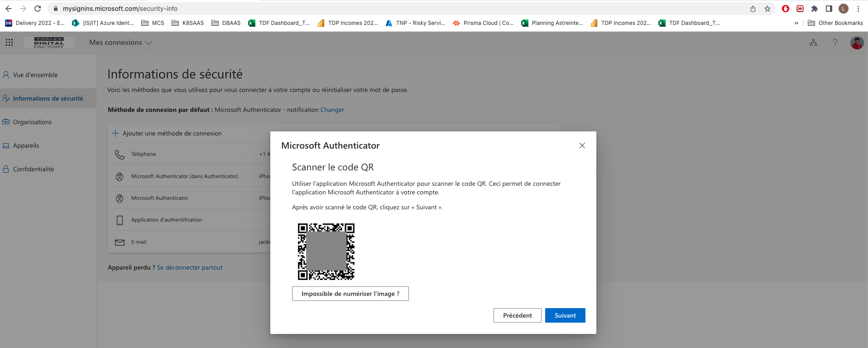Click the Changer link
This screenshot has width=868, height=348.
332,110
